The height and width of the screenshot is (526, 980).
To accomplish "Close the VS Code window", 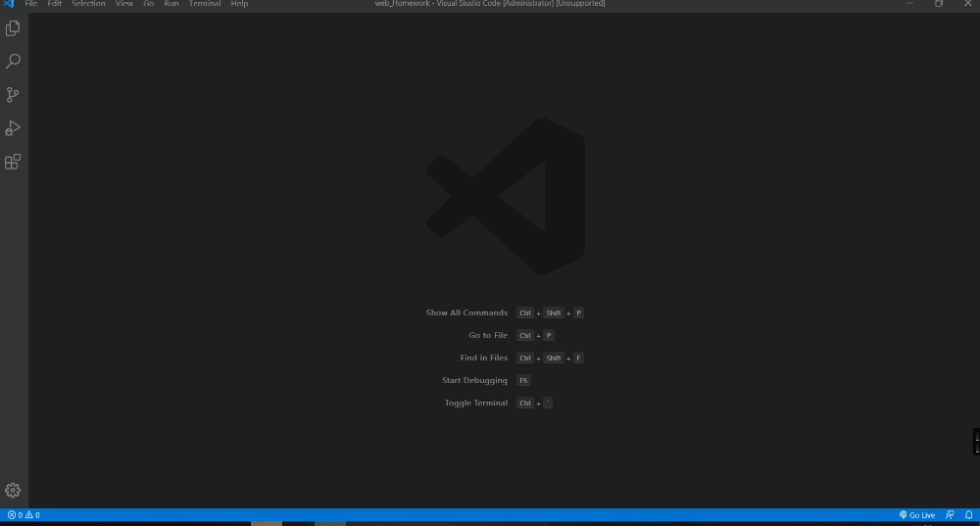I will pos(967,3).
